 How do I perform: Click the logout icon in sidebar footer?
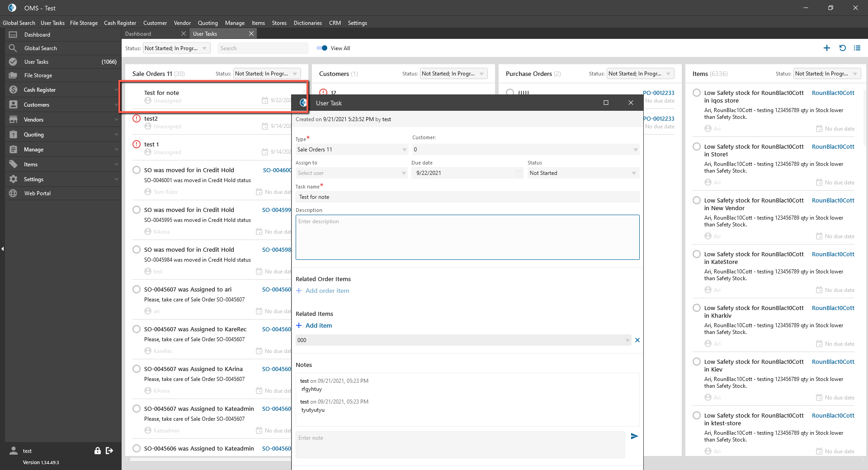109,451
